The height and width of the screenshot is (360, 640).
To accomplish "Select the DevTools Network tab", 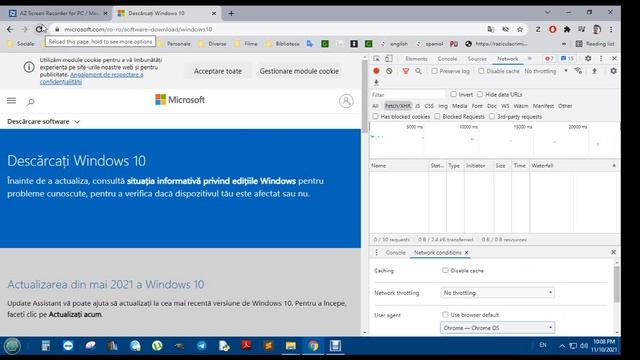I will coord(507,59).
